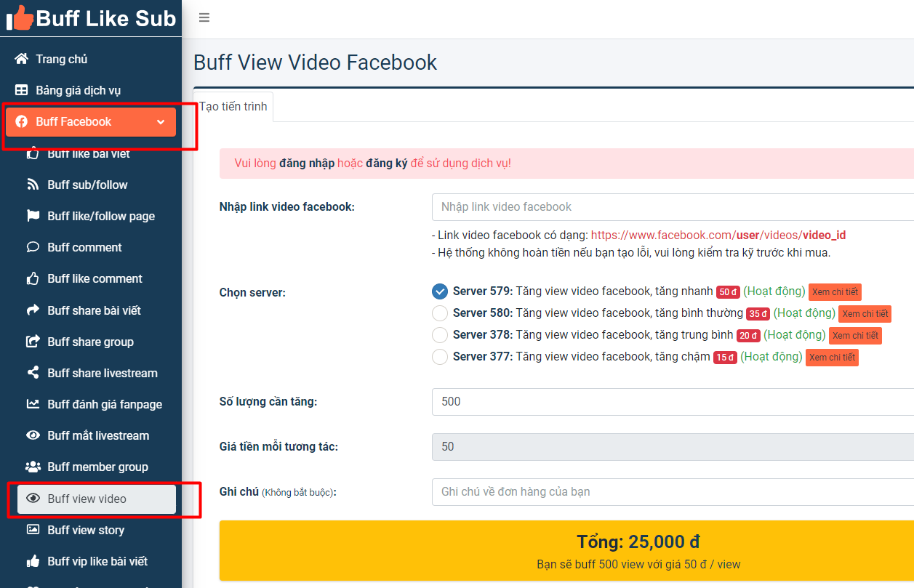View details button for Server 378
Image resolution: width=914 pixels, height=588 pixels.
855,335
